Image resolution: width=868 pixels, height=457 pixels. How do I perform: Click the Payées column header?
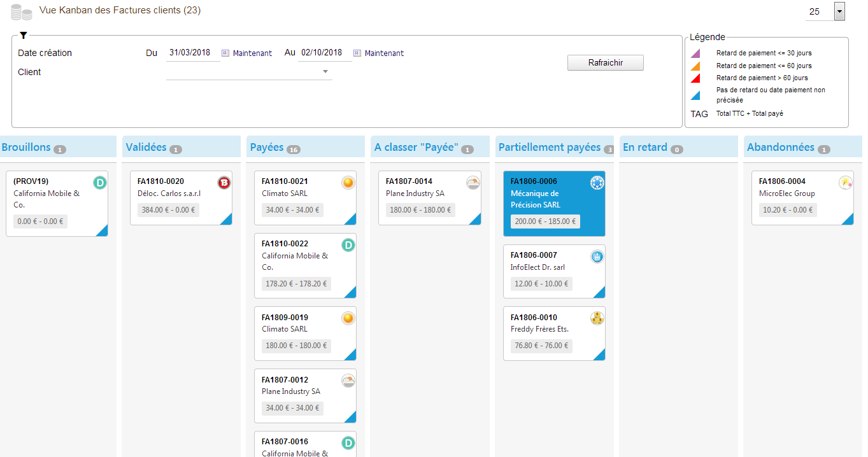coord(267,148)
